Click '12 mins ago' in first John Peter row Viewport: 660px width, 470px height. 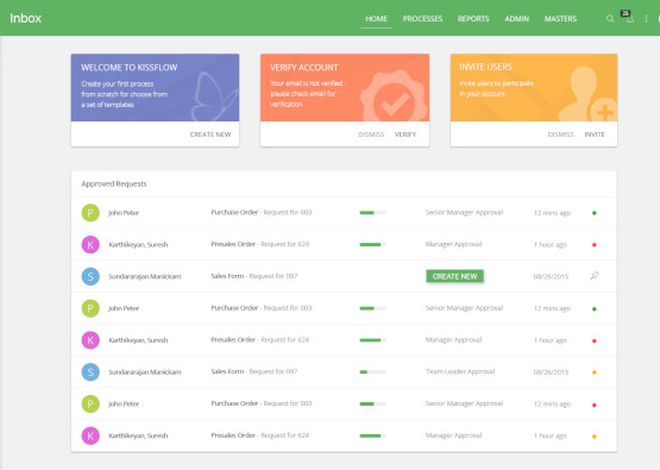pos(552,213)
